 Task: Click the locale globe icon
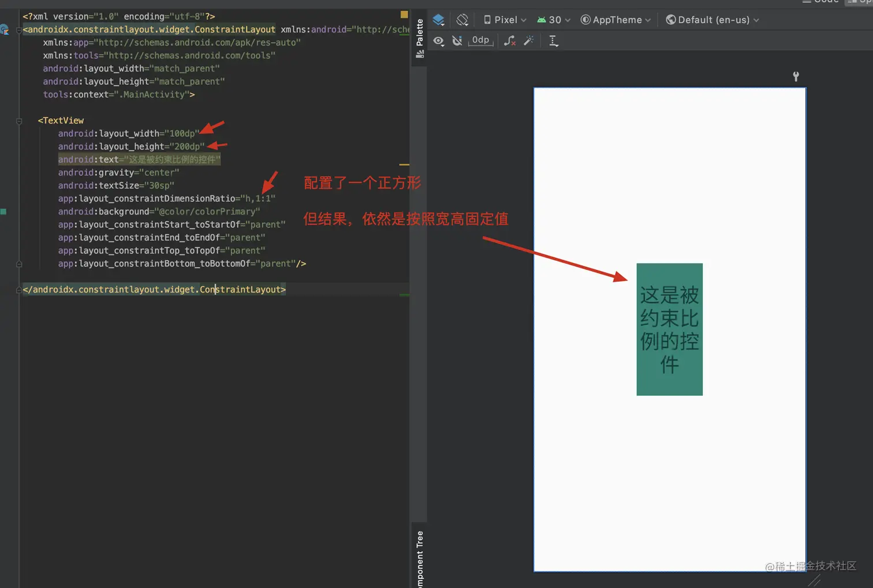[x=671, y=20]
